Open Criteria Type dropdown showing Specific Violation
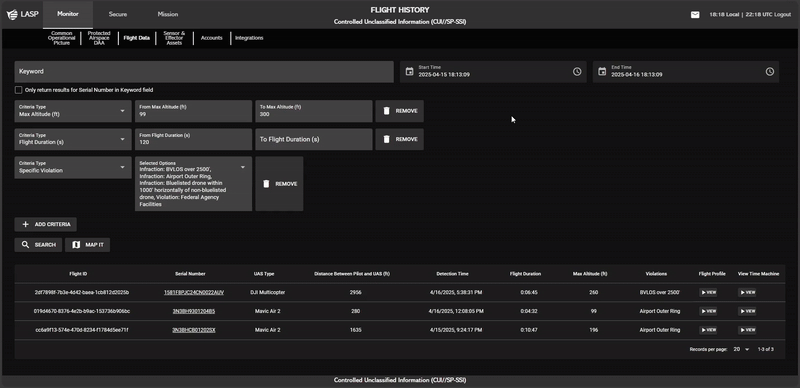800x388 pixels. (x=73, y=167)
